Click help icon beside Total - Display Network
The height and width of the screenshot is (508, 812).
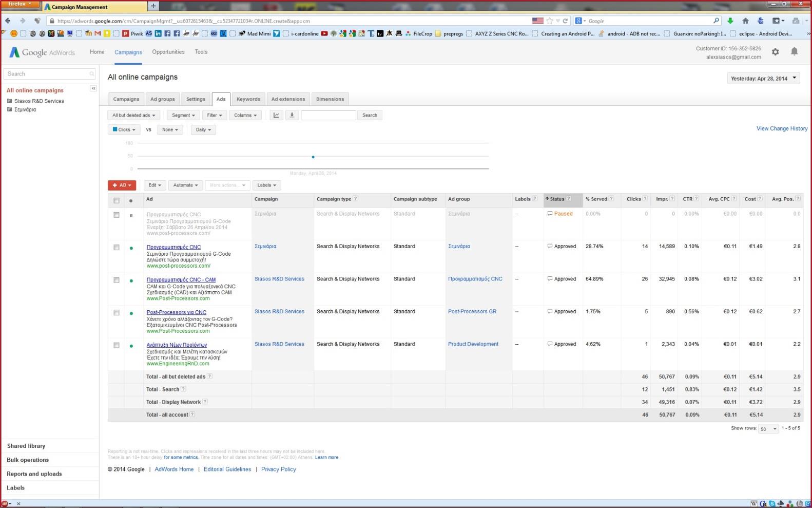pyautogui.click(x=205, y=402)
